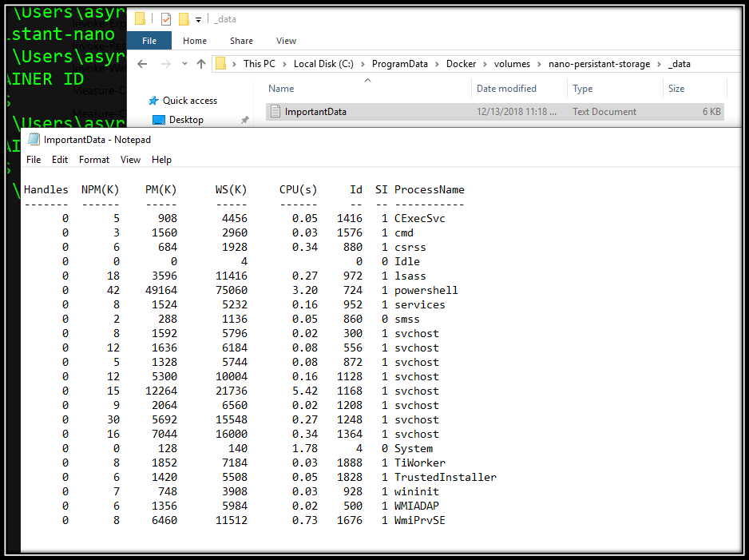This screenshot has width=749, height=560.
Task: Expand the chevron after nano-persistant-storage
Action: click(x=660, y=64)
